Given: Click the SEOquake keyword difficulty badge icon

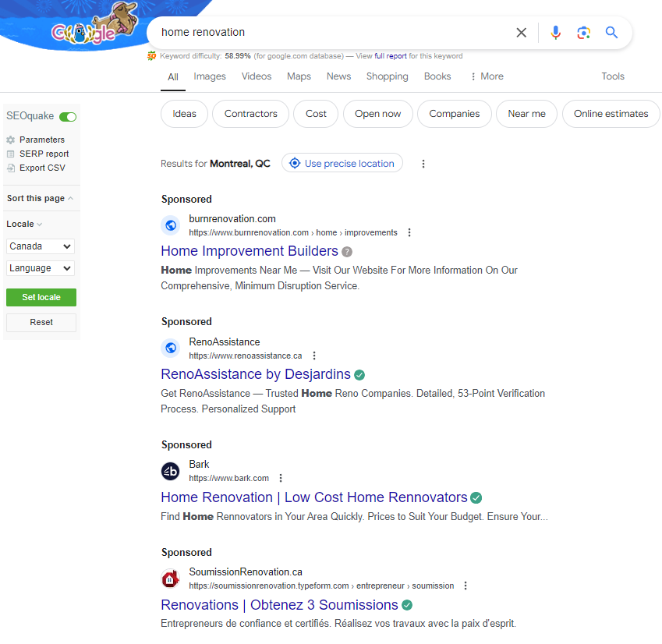Looking at the screenshot, I should pyautogui.click(x=150, y=56).
